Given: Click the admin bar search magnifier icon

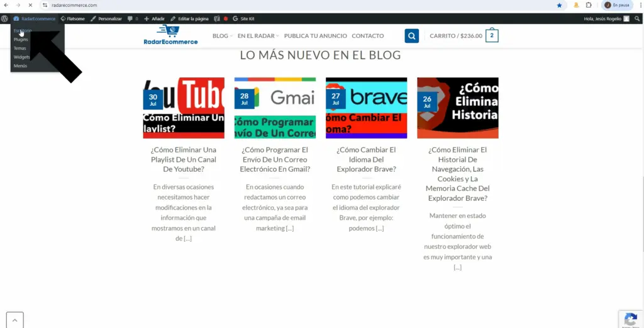Looking at the screenshot, I should (637, 18).
